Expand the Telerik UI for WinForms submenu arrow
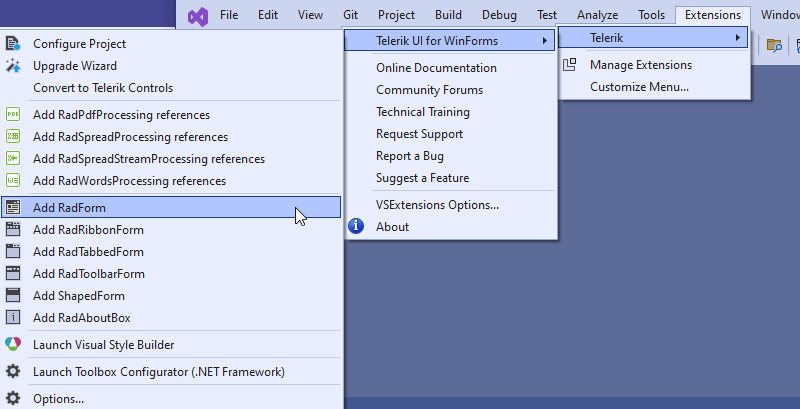This screenshot has width=800, height=409. point(544,41)
